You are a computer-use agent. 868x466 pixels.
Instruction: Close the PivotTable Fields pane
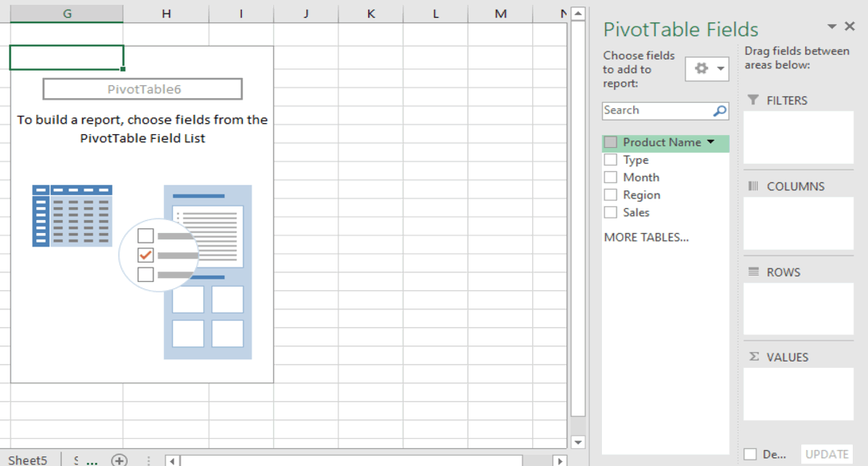click(x=850, y=27)
